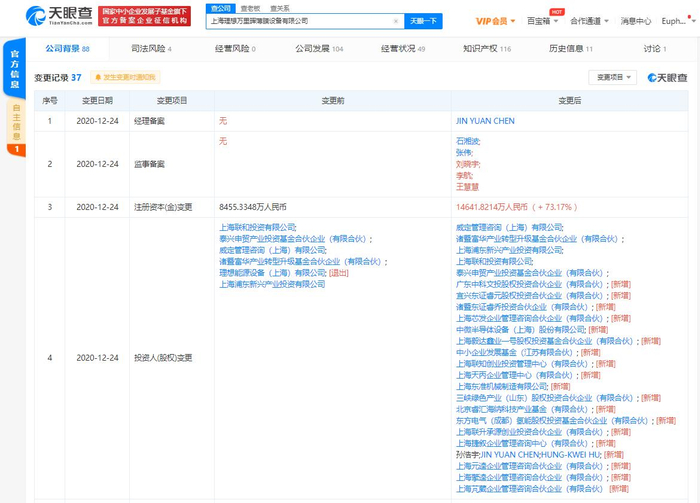Open the 消息中心 message center
The height and width of the screenshot is (503, 700).
point(636,21)
